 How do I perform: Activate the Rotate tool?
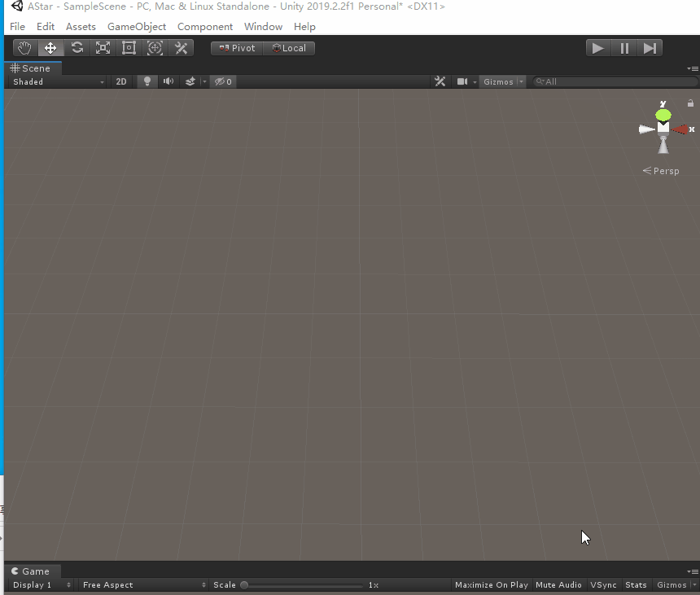coord(77,47)
